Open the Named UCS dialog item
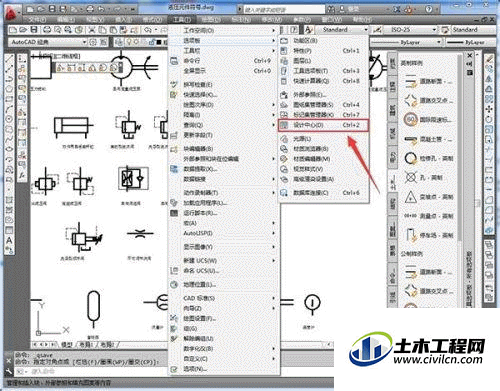This screenshot has height=391, width=500. coord(223,271)
